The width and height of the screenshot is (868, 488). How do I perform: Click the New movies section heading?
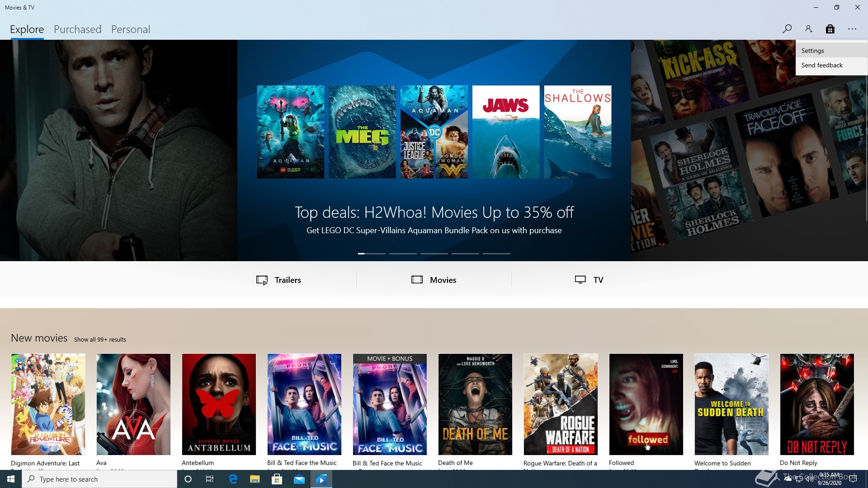[x=39, y=338]
